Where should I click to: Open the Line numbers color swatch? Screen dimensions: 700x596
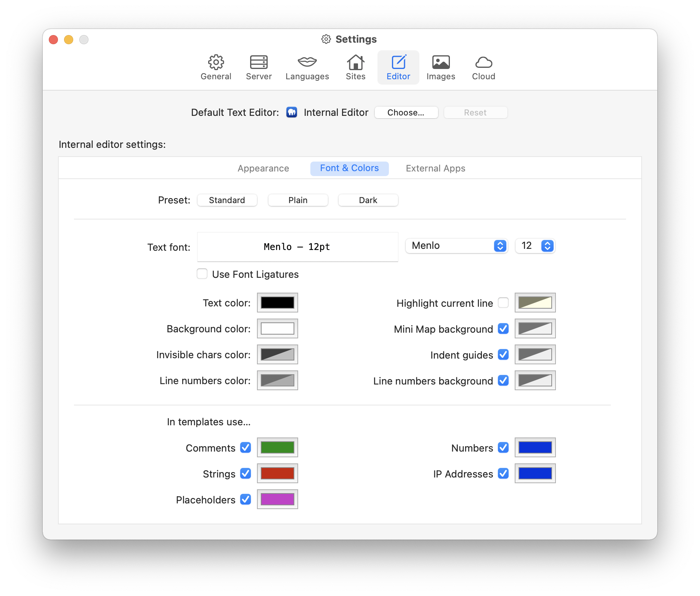[278, 380]
